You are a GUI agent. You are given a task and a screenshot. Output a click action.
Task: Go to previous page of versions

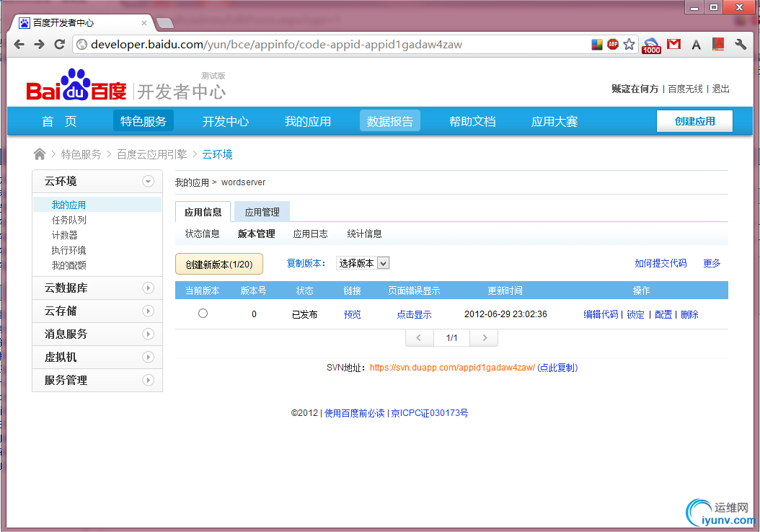coord(419,337)
